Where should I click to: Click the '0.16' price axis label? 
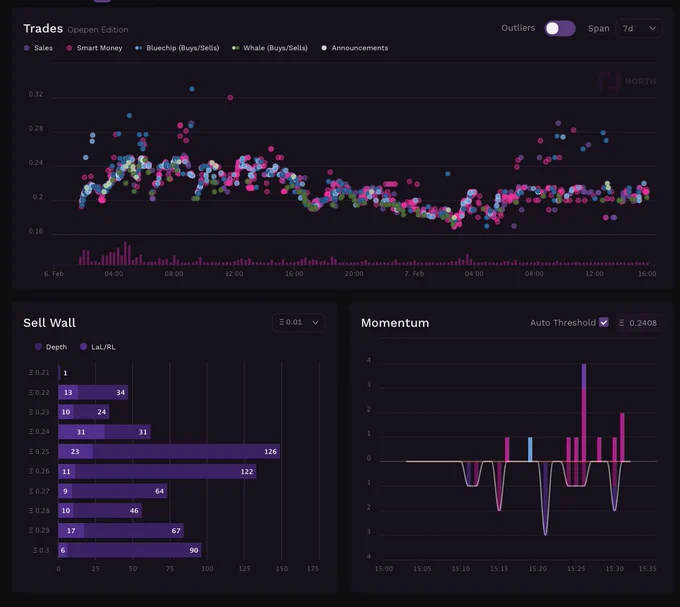(x=36, y=231)
